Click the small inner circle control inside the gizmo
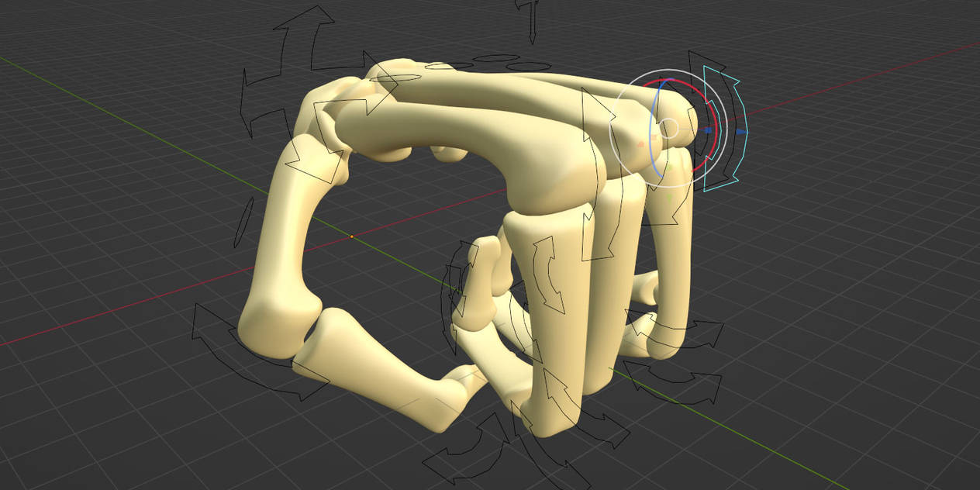Viewport: 980px width, 490px height. [668, 127]
